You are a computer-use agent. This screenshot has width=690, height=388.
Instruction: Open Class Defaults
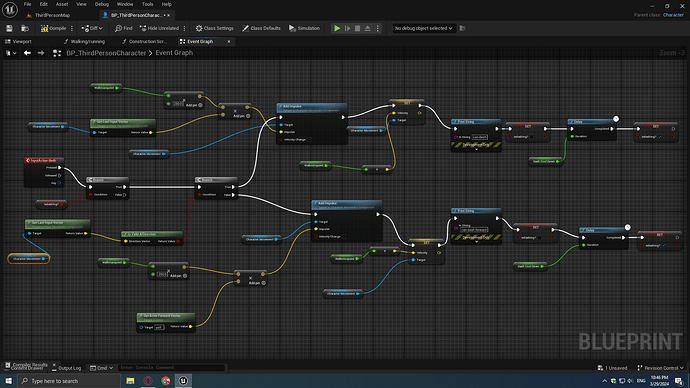(261, 28)
